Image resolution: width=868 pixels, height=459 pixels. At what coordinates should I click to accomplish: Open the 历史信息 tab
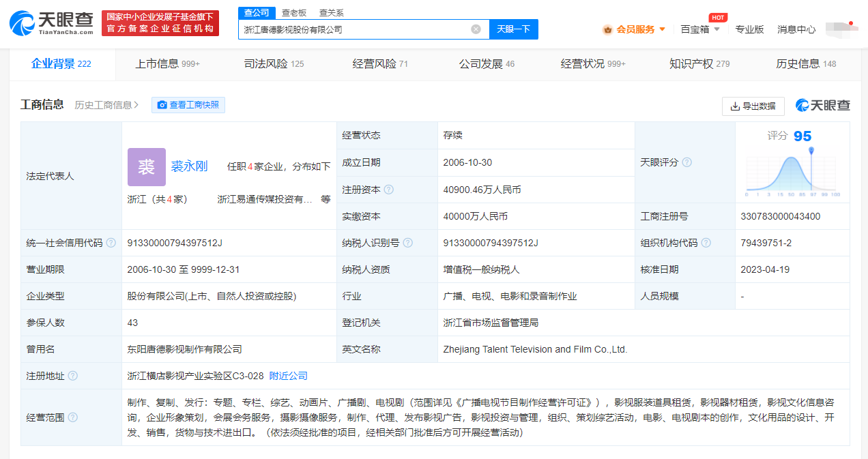[x=806, y=64]
